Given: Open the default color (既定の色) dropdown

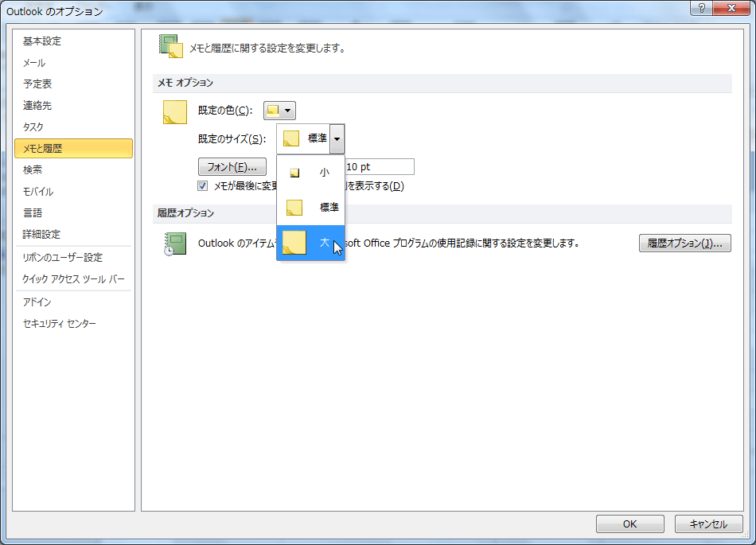Looking at the screenshot, I should pos(279,111).
